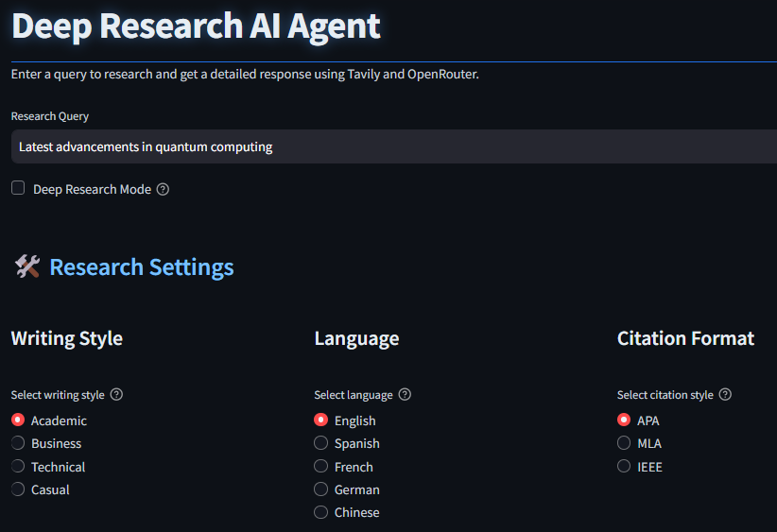Choose the Technical writing style
Image resolution: width=777 pixels, height=532 pixels.
click(18, 467)
